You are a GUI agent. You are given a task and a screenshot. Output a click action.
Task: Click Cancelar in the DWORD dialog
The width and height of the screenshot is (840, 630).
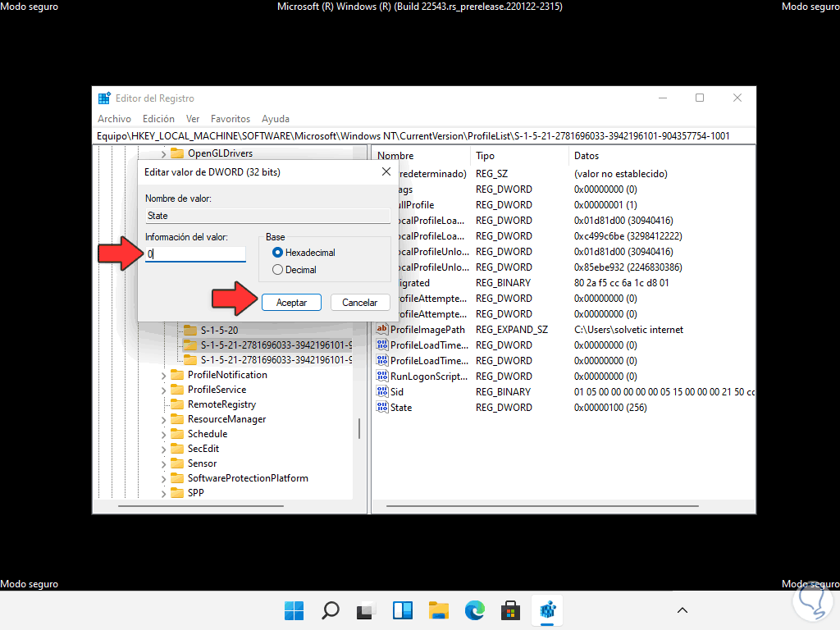(x=359, y=302)
